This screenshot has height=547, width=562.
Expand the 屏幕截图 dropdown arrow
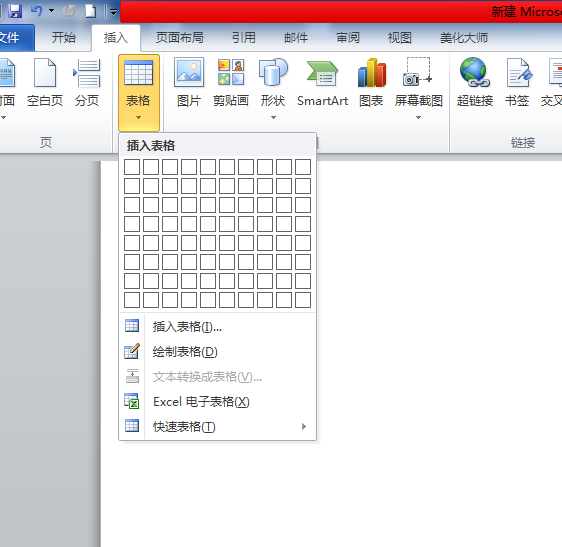[418, 117]
